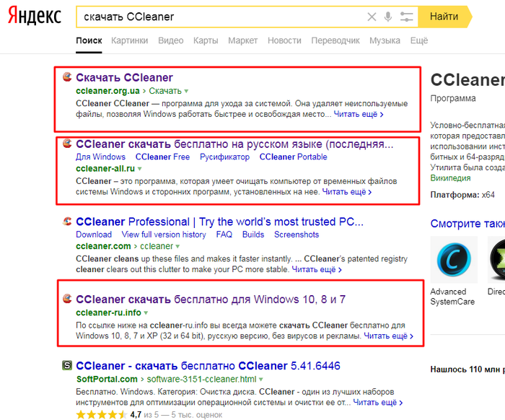Open Для Windows sitelink
505x420 pixels.
(x=100, y=157)
